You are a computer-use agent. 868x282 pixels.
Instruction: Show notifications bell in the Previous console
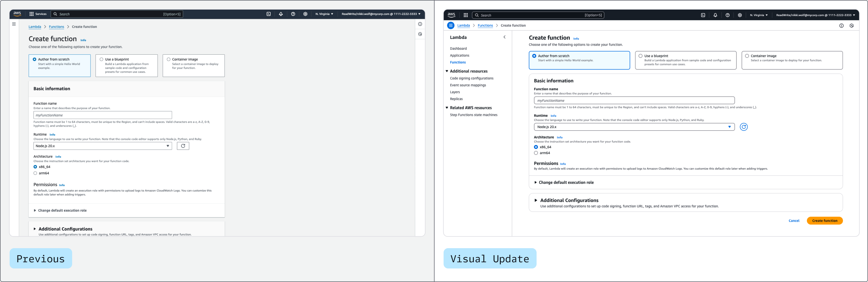(281, 14)
